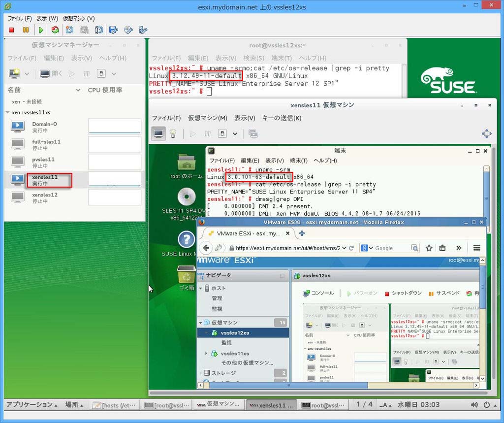
Task: Bookmark the page with the star icon
Action: [x=429, y=248]
